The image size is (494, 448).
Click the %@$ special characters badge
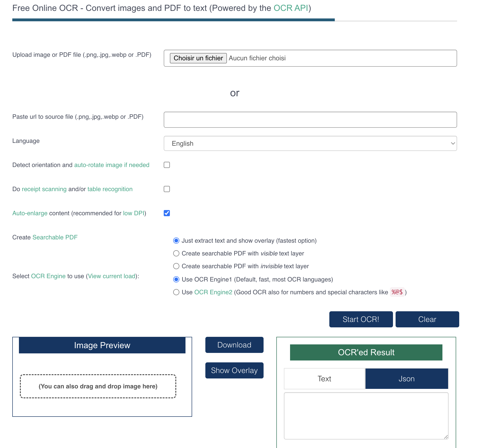coord(397,292)
